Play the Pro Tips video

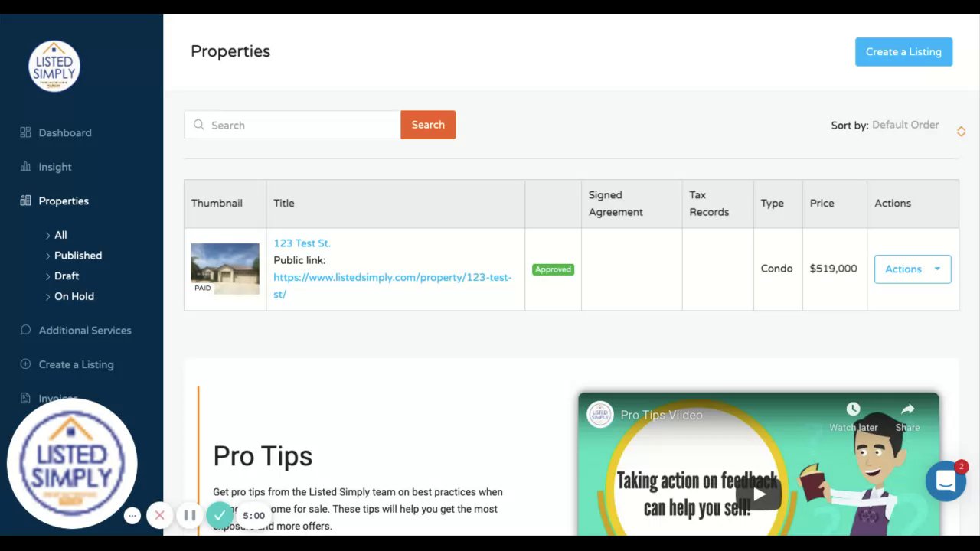[x=758, y=494]
